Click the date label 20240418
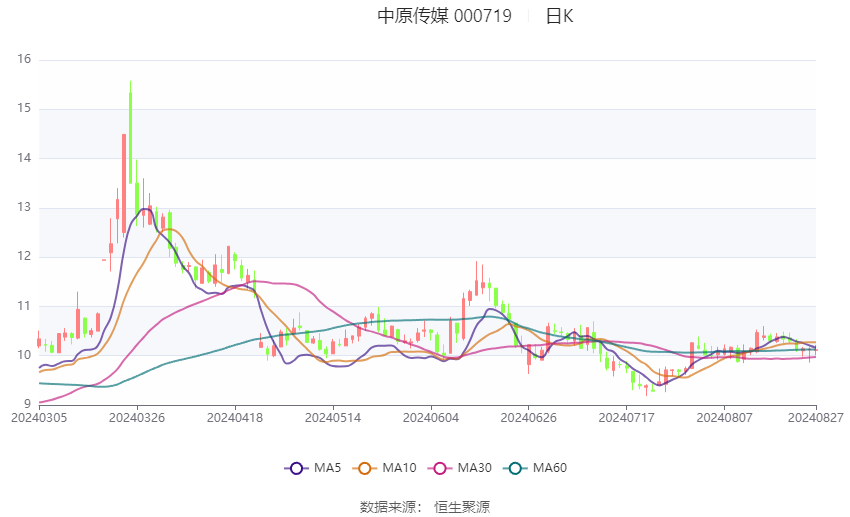Image resolution: width=850 pixels, height=517 pixels. pos(235,418)
